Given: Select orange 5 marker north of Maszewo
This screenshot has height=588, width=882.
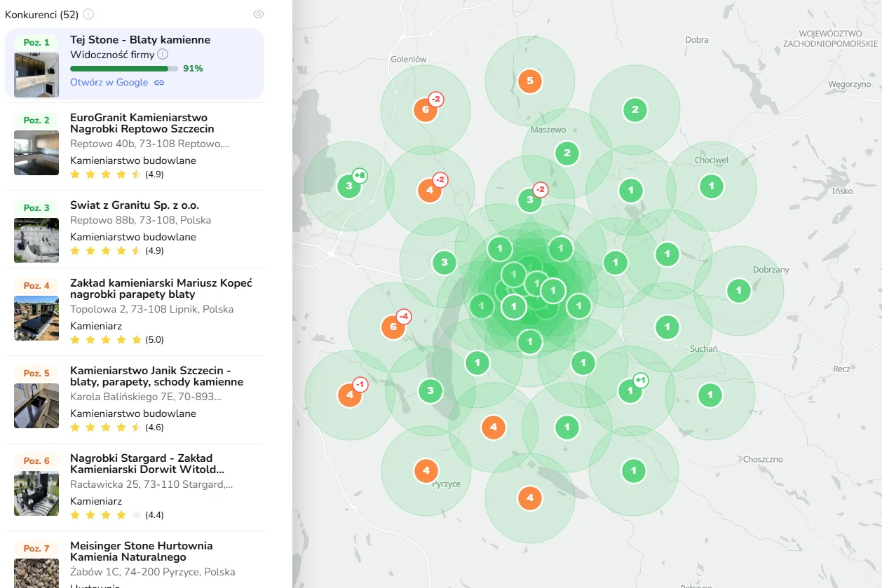Looking at the screenshot, I should (x=529, y=81).
